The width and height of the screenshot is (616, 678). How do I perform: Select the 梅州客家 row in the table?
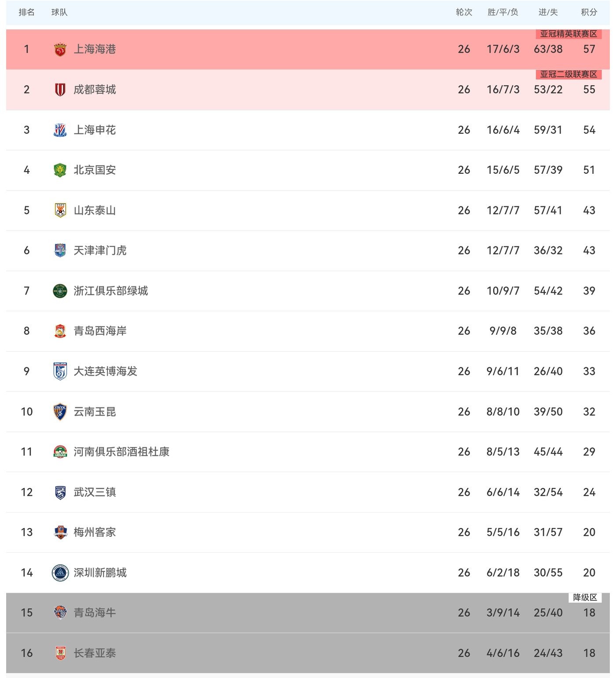(308, 532)
